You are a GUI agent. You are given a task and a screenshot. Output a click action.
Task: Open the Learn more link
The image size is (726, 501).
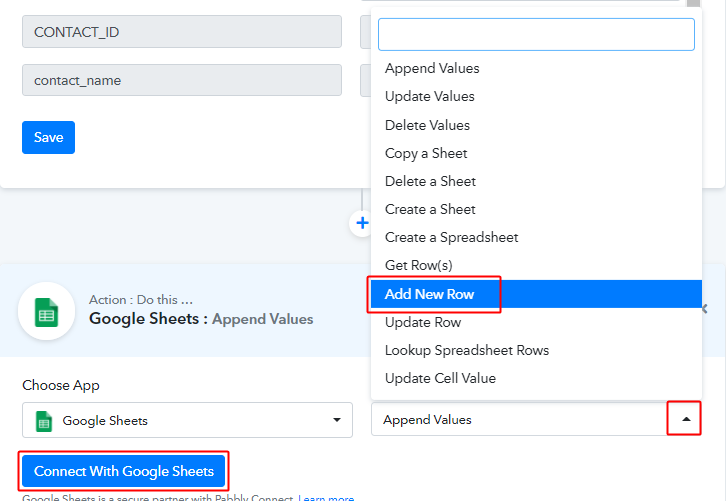pos(326,497)
